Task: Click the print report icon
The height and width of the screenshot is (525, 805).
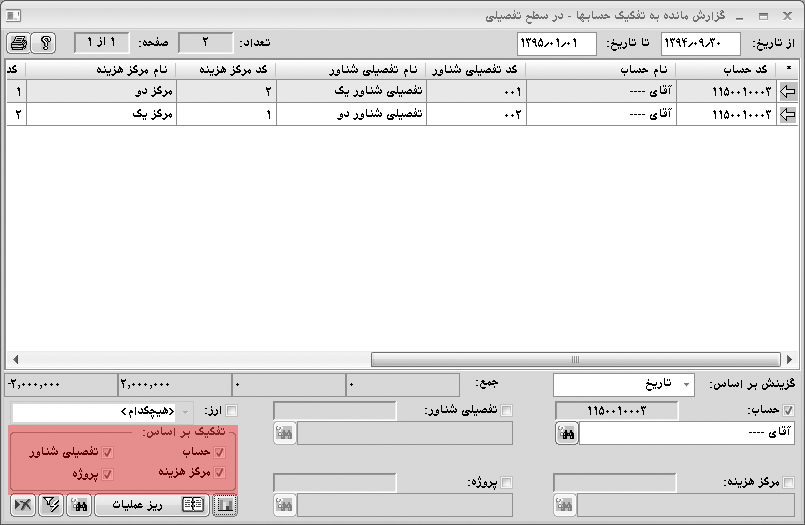Action: (19, 43)
